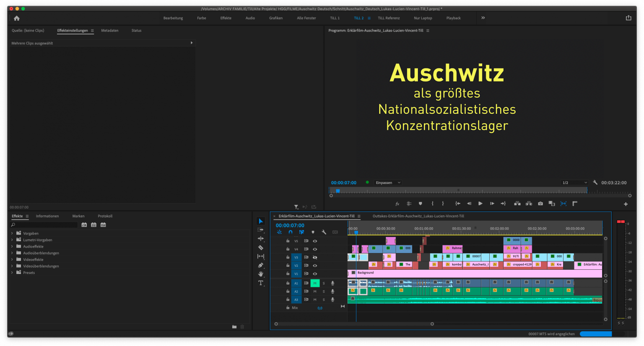Open program monitor settings wrench

(595, 183)
